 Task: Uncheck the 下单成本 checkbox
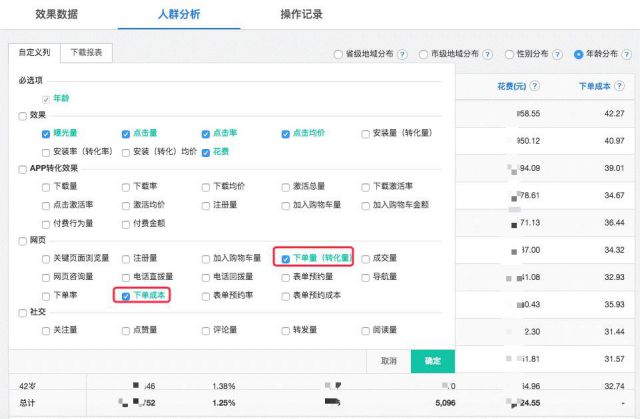[x=125, y=296]
